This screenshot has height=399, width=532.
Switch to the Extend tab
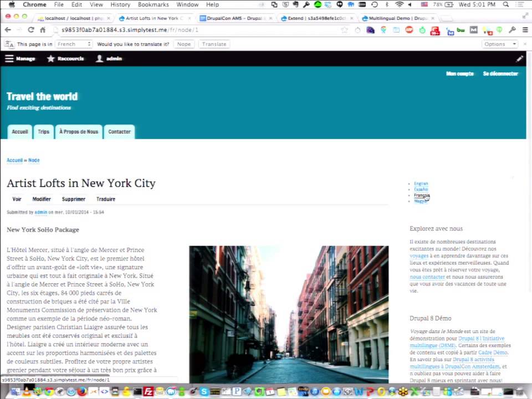[316, 18]
